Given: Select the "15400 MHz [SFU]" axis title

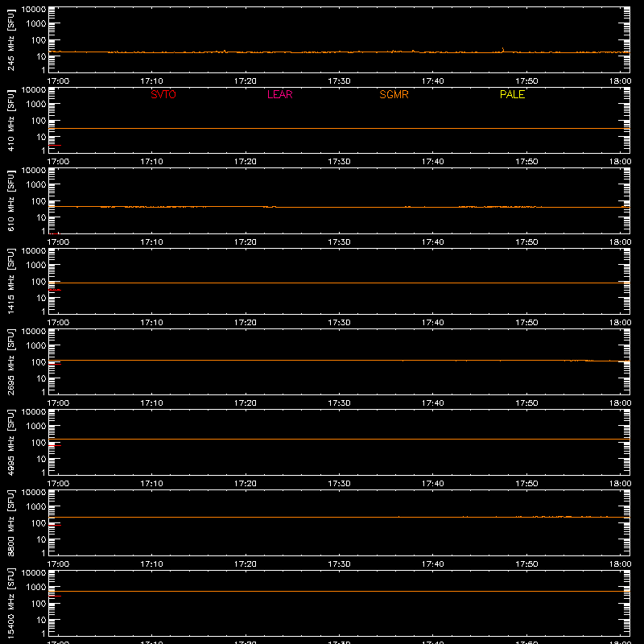Looking at the screenshot, I should coord(11,603).
